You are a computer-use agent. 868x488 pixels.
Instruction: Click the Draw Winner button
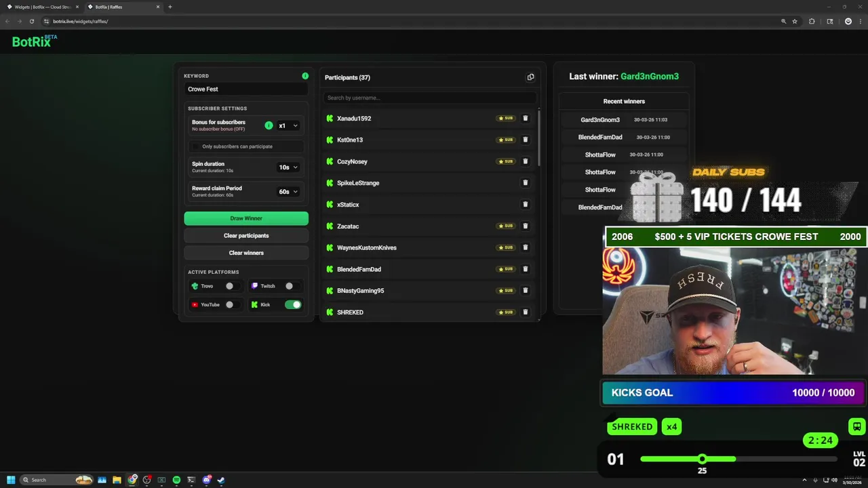pyautogui.click(x=246, y=218)
